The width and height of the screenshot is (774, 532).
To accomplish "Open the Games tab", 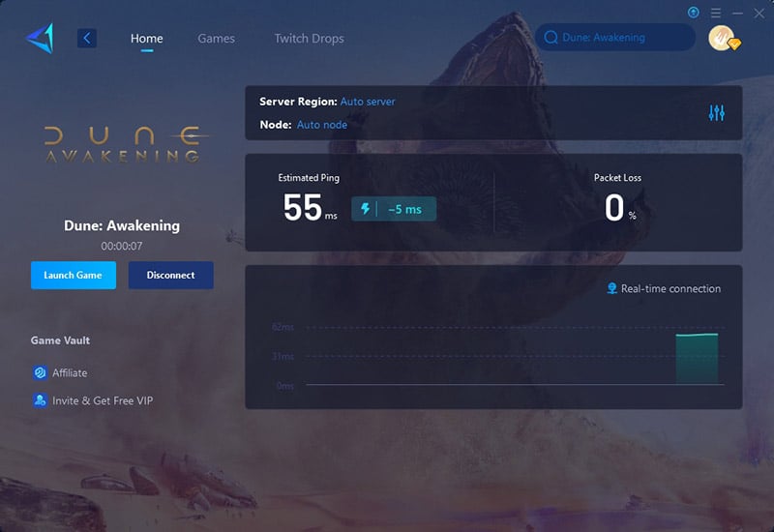I will [216, 38].
